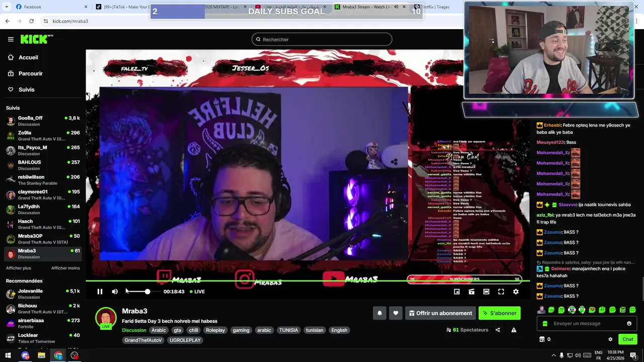
Task: Click the Envoyer un message field
Action: (x=587, y=323)
